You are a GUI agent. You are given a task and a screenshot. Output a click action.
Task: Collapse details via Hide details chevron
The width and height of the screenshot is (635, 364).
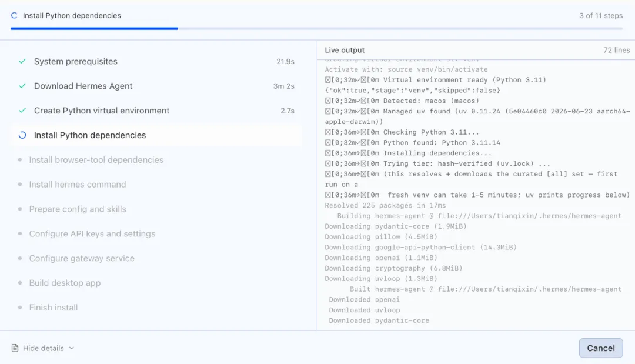click(x=72, y=348)
